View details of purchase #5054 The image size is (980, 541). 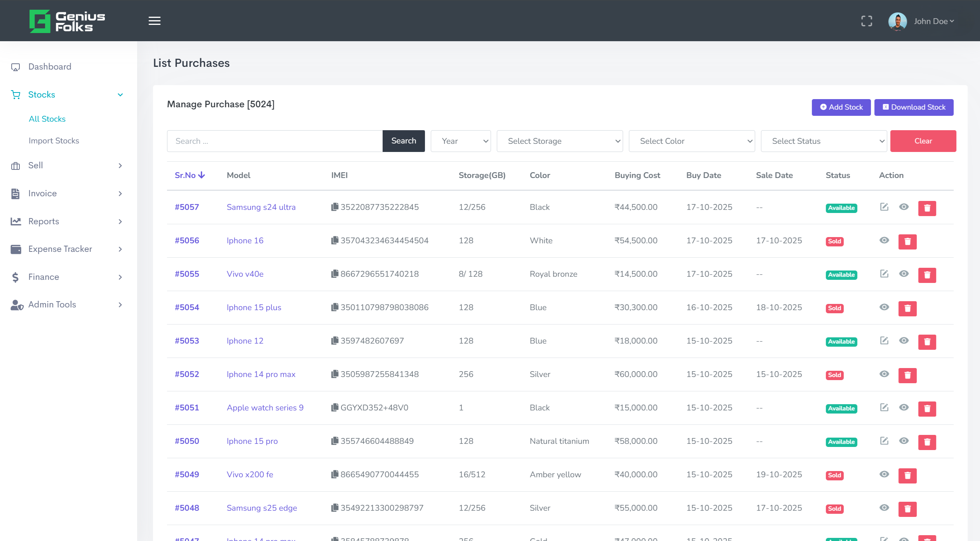[884, 307]
